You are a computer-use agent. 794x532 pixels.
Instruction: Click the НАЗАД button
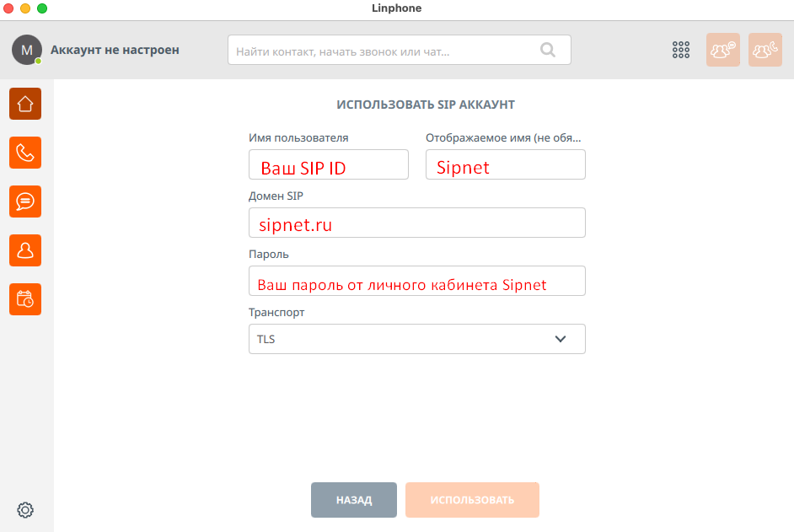(x=354, y=500)
